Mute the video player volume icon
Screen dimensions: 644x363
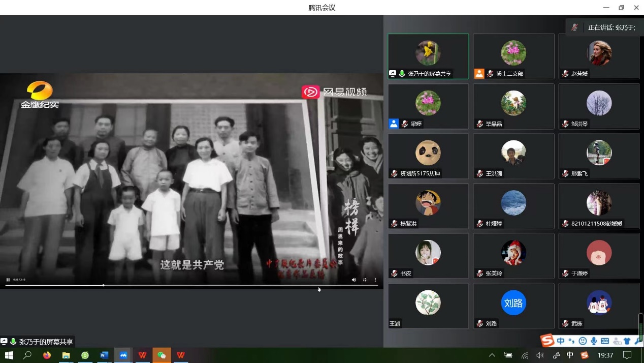354,280
